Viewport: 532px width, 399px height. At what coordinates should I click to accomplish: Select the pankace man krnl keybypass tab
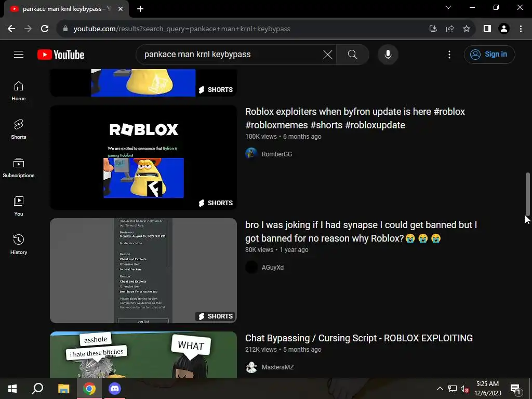(66, 9)
